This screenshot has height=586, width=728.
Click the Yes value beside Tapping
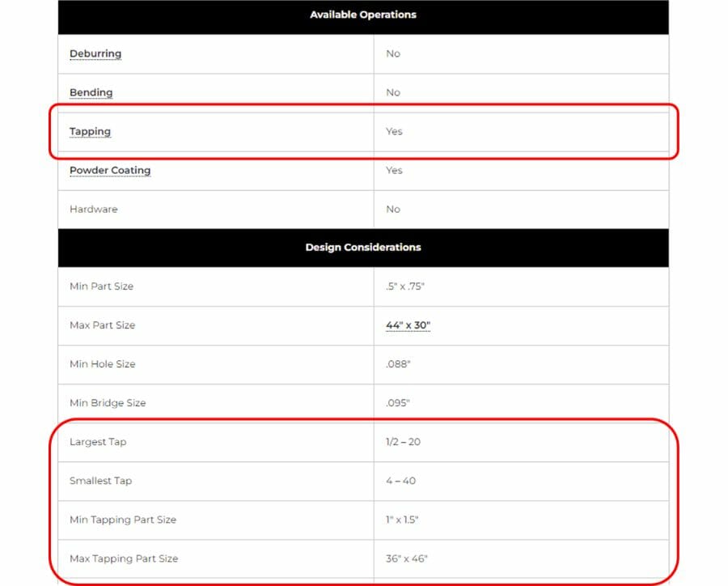point(394,131)
